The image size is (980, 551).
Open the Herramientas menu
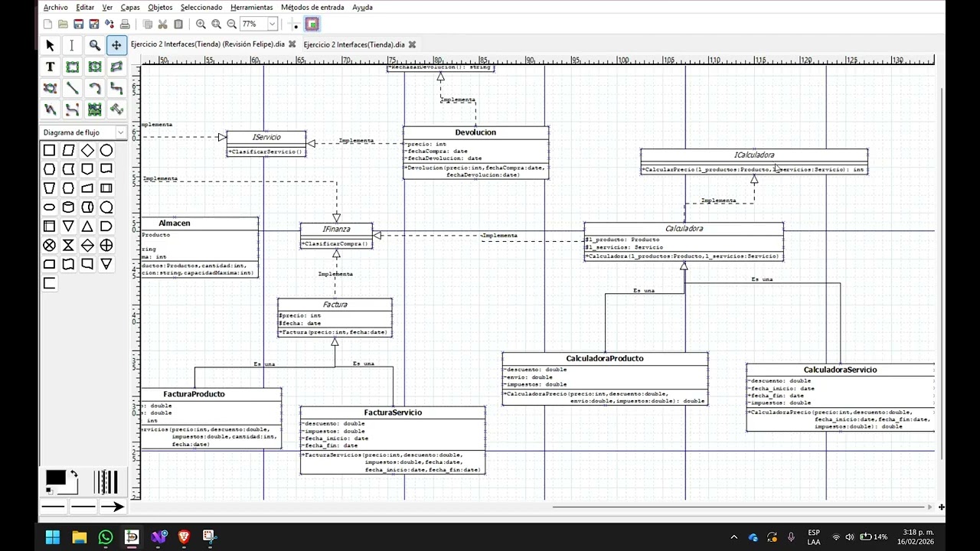coord(251,7)
